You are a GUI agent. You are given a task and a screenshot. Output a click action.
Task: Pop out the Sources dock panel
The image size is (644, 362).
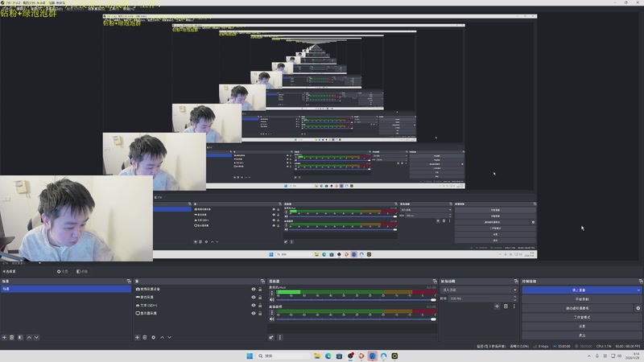(x=263, y=281)
